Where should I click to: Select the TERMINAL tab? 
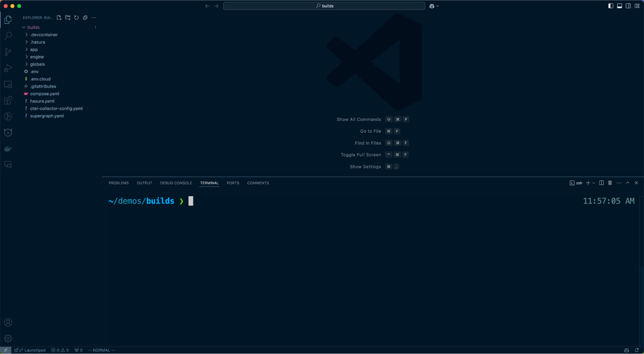209,183
